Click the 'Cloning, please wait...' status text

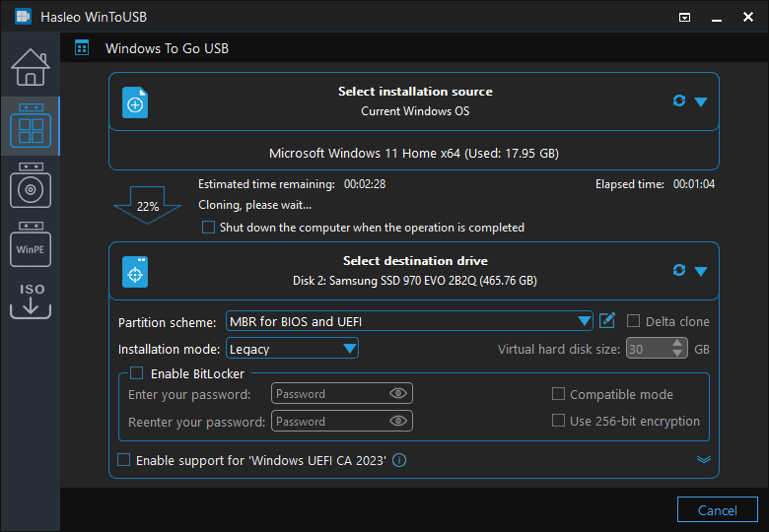pyautogui.click(x=254, y=205)
